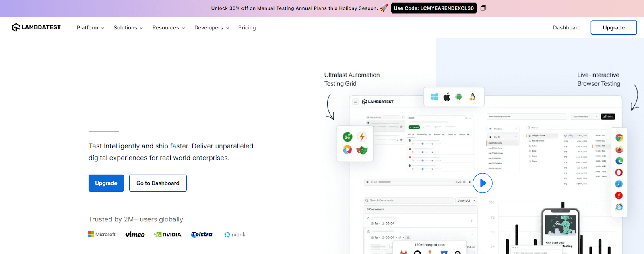Screen dimensions: 644x254
Task: Click the 'Ultrafast Automation Testing Grid' label
Action: (x=352, y=79)
